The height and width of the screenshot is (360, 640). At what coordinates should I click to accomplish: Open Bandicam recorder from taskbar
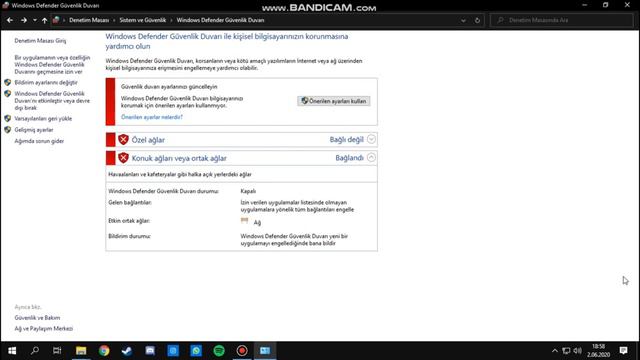(x=242, y=351)
